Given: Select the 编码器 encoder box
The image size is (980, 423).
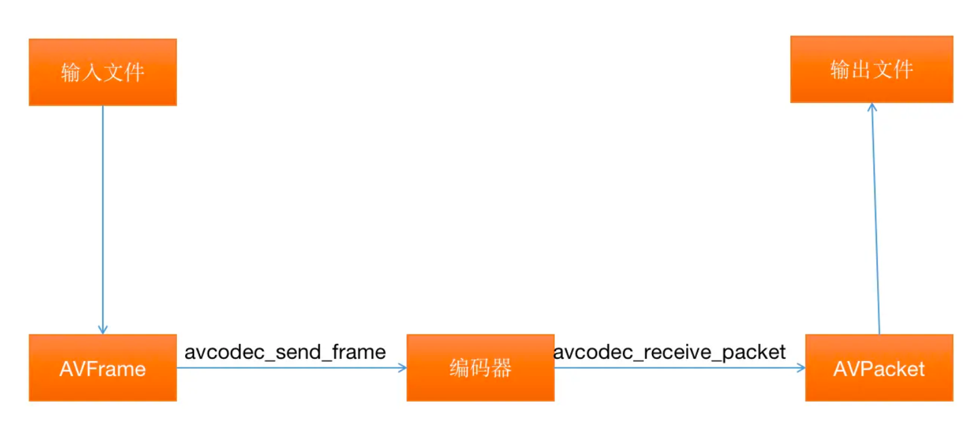Looking at the screenshot, I should [480, 368].
